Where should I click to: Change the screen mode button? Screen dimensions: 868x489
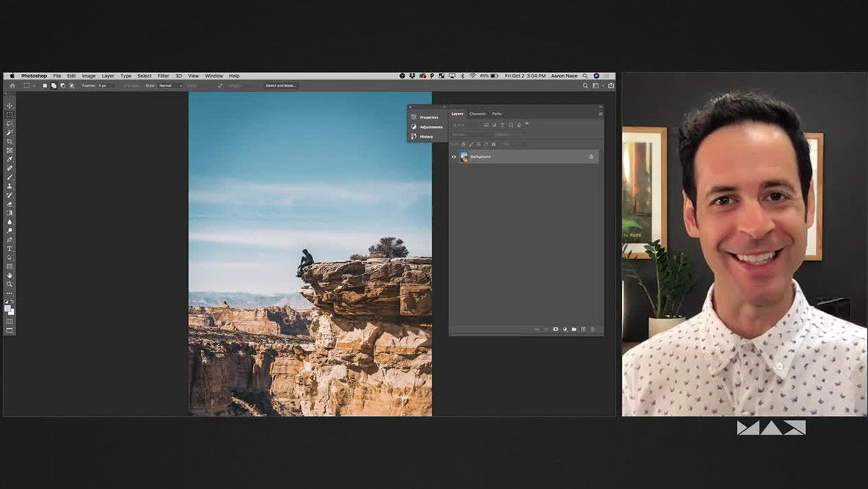click(x=9, y=331)
